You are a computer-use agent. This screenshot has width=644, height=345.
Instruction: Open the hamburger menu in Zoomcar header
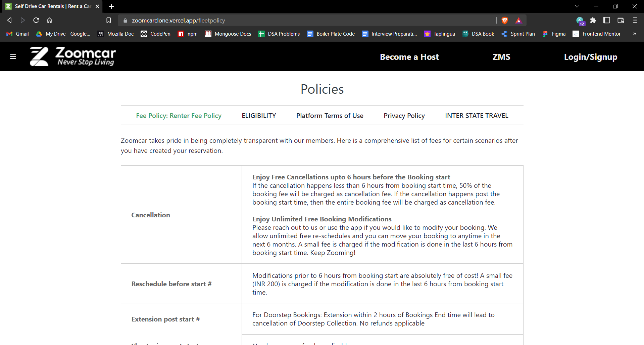pos(13,56)
